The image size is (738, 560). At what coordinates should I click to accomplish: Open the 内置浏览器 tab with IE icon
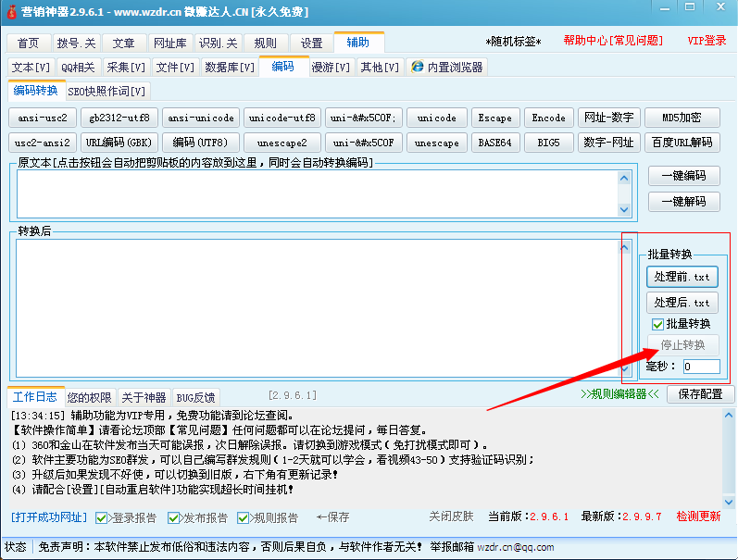tap(447, 68)
